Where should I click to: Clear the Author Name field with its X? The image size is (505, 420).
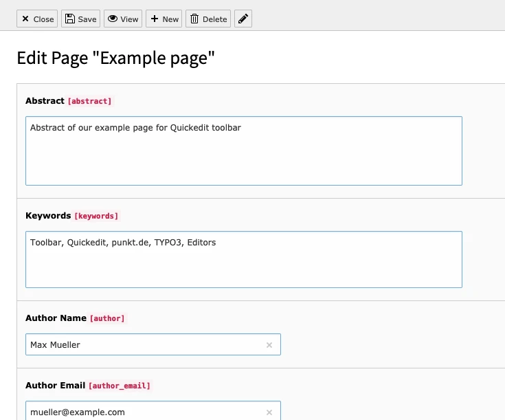click(269, 345)
